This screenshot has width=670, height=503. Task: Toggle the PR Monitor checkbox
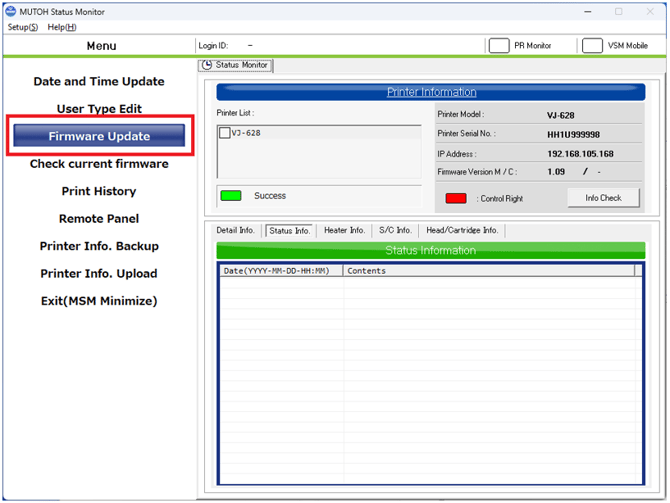(498, 46)
